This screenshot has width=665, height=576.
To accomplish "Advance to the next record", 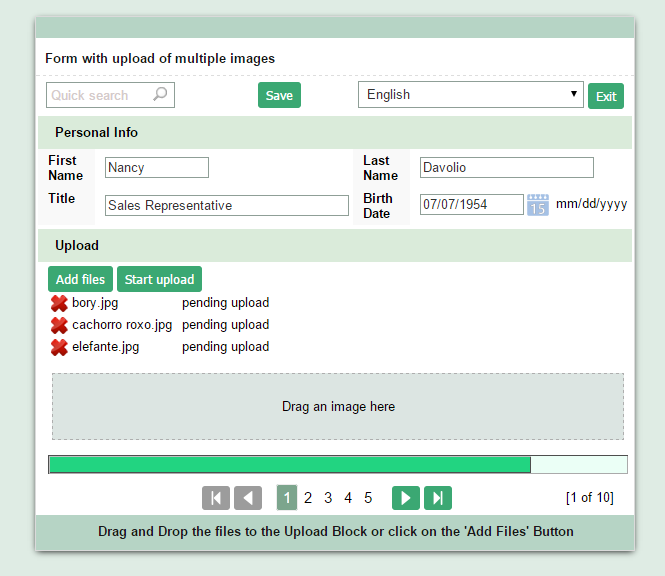I will [x=405, y=498].
